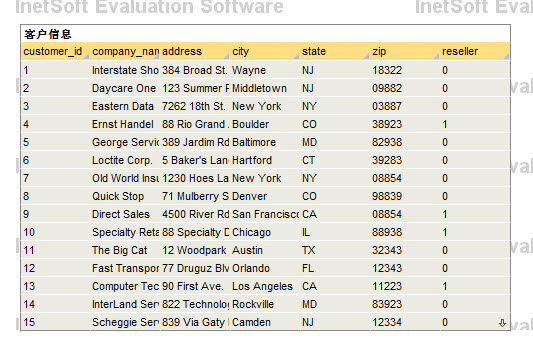Viewport: 533px width, 361px height.
Task: Click zip code 98839 cell
Action: [405, 196]
